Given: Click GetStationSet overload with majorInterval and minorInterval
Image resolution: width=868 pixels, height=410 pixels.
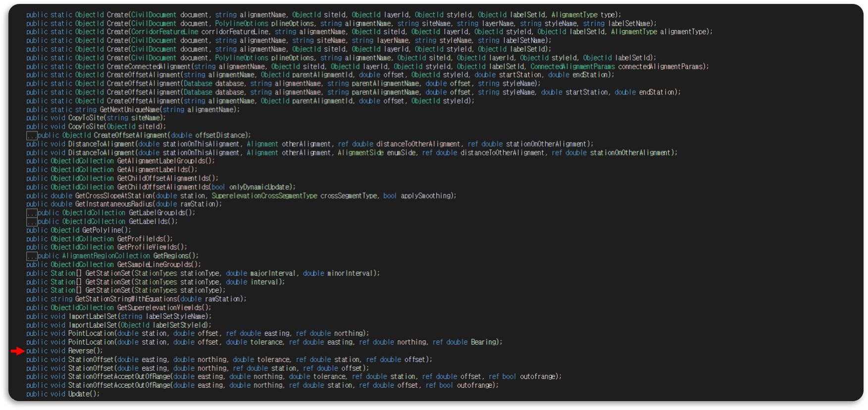Looking at the screenshot, I should (203, 273).
